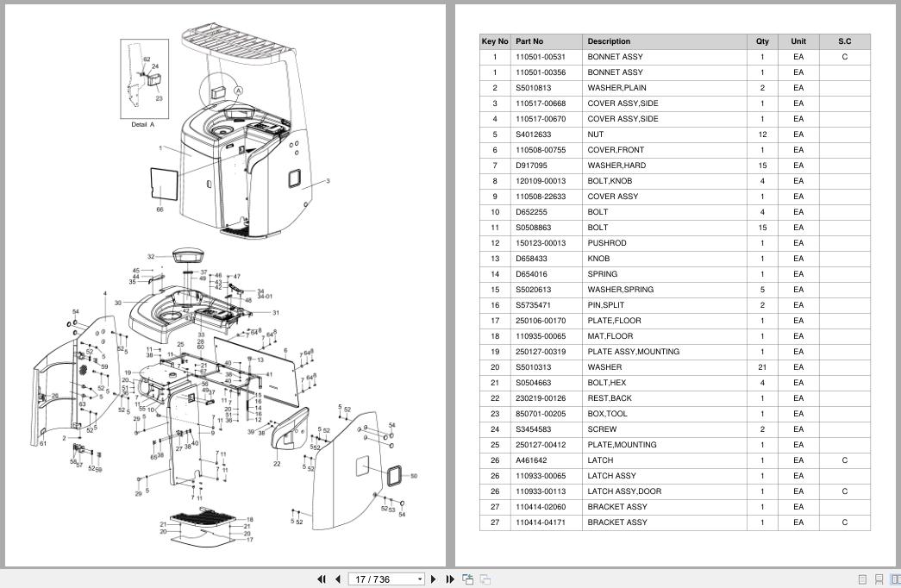Select part number 110501-00531
The height and width of the screenshot is (588, 901).
[x=540, y=57]
